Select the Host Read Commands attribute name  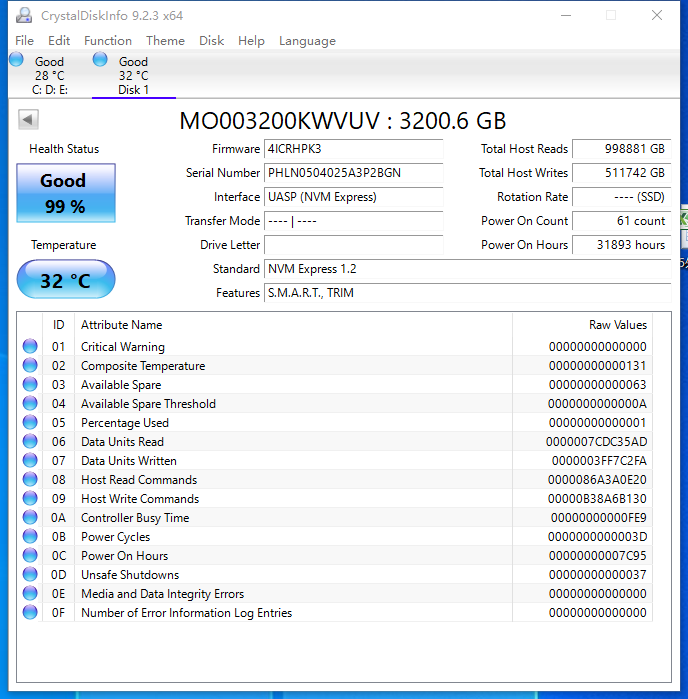139,480
